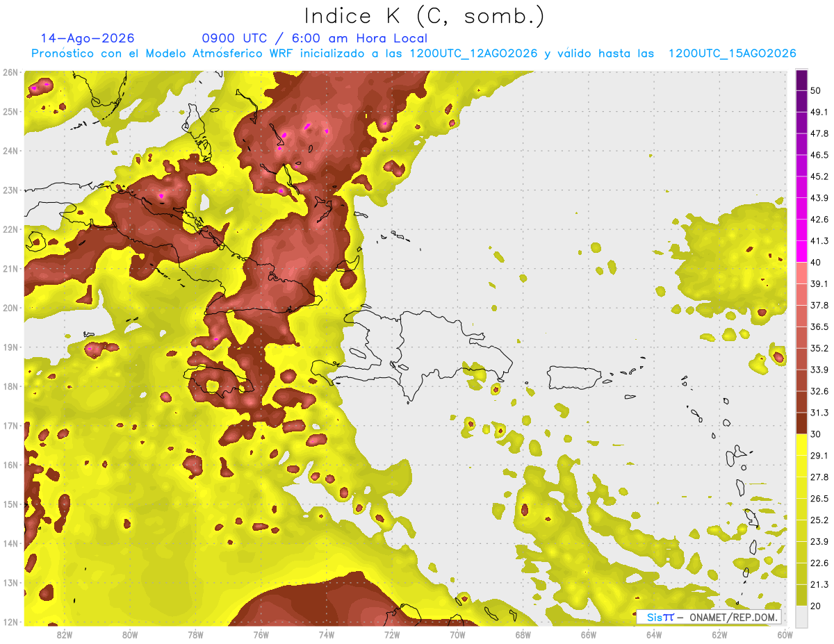
Task: Select colorbar label '39.1'
Action: (819, 284)
